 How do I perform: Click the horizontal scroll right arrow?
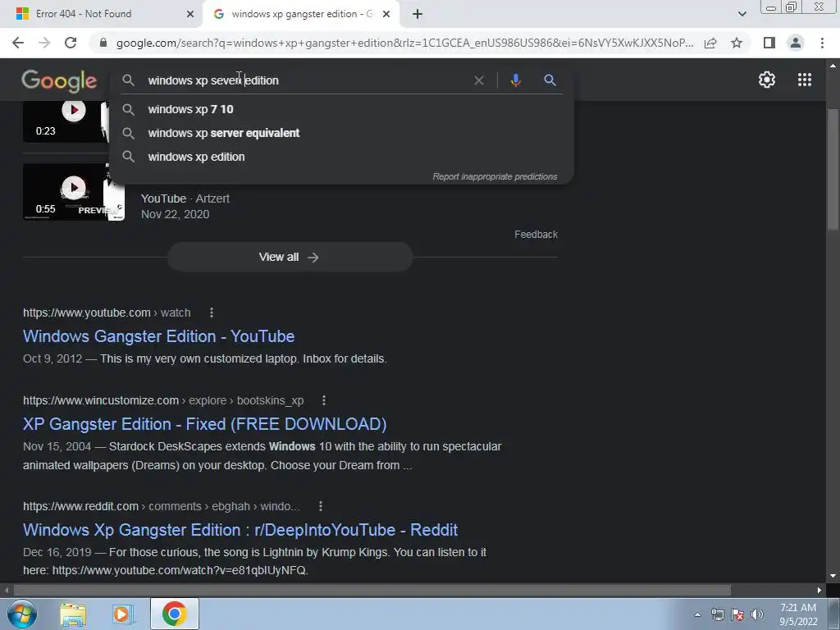tap(819, 590)
